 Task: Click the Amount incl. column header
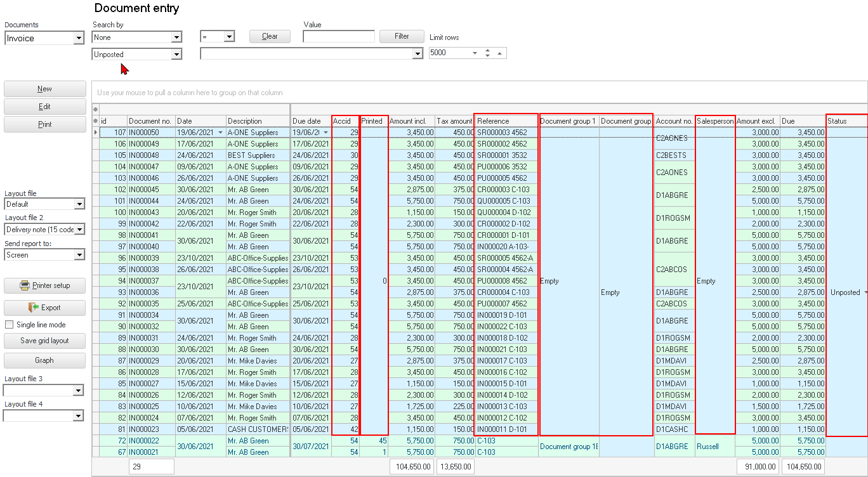[411, 121]
